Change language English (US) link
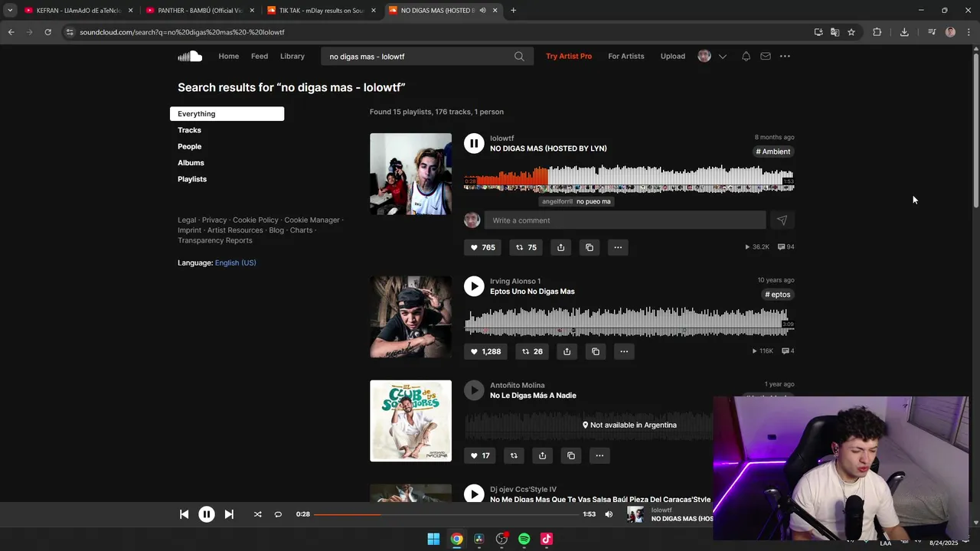Screen dimensions: 980x551 pos(235,262)
